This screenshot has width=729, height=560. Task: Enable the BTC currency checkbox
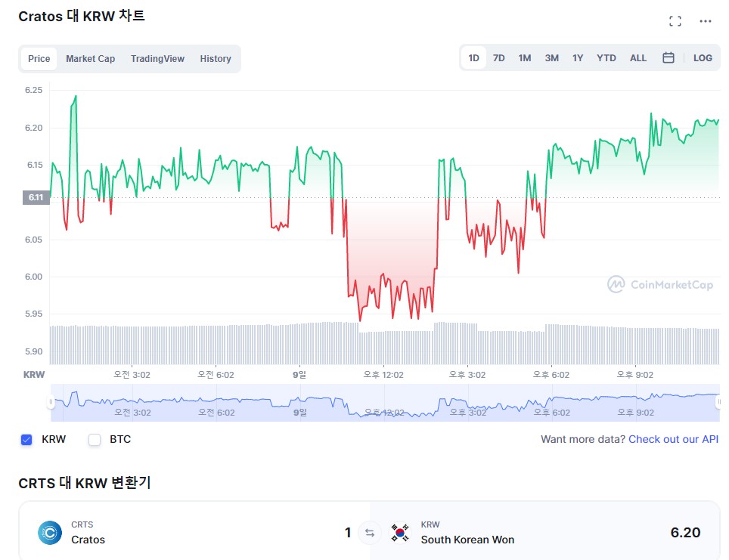(95, 439)
